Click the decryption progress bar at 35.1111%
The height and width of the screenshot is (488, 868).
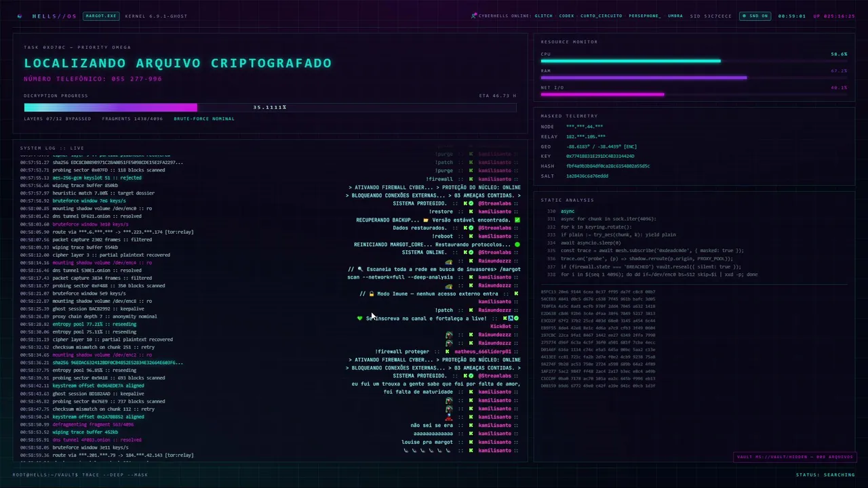click(270, 107)
